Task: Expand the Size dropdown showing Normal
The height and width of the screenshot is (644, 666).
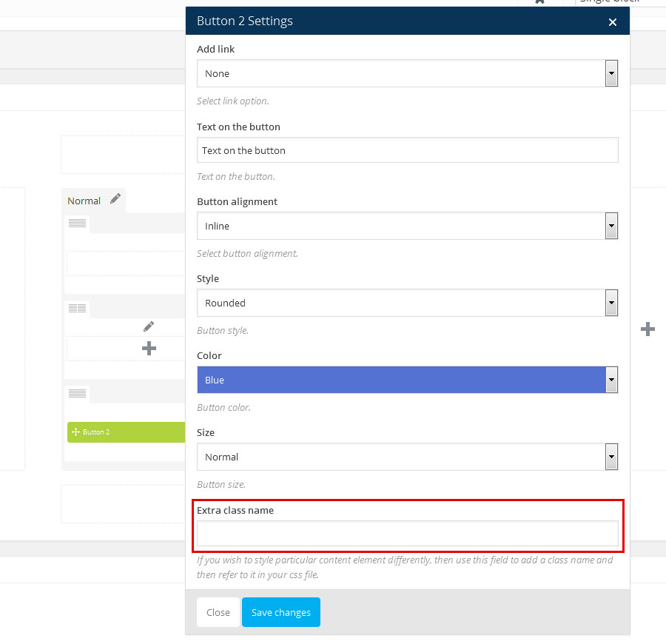Action: (x=407, y=457)
